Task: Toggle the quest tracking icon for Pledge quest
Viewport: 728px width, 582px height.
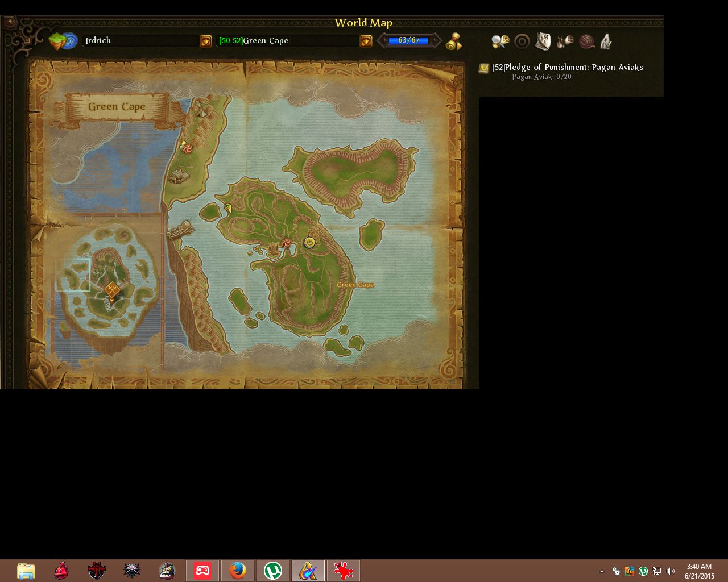Action: point(483,68)
